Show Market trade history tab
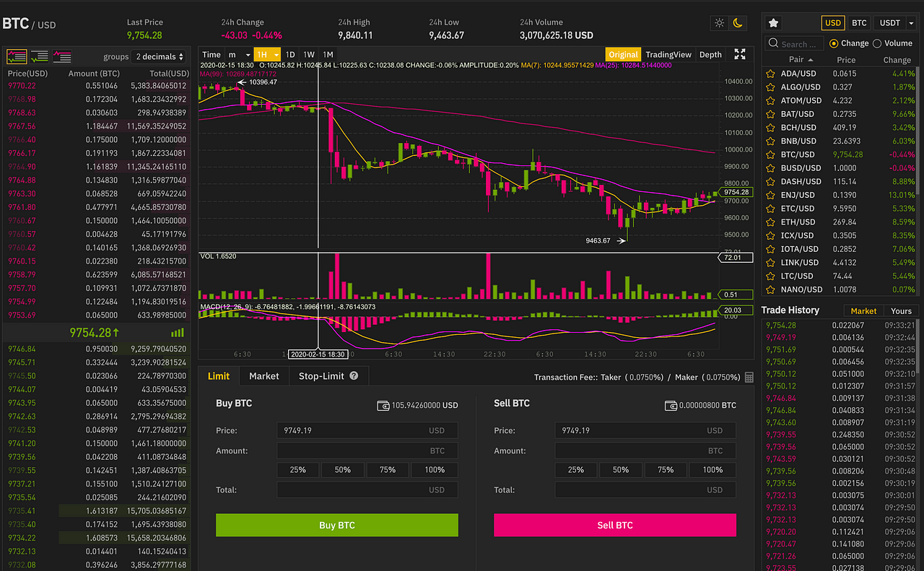This screenshot has width=924, height=571. click(x=863, y=311)
